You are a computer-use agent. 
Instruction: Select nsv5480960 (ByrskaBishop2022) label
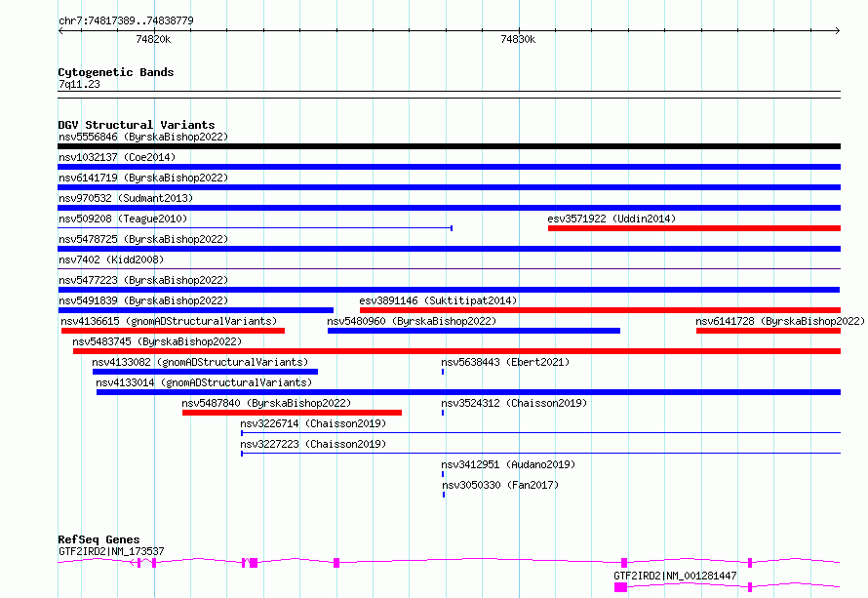point(412,321)
